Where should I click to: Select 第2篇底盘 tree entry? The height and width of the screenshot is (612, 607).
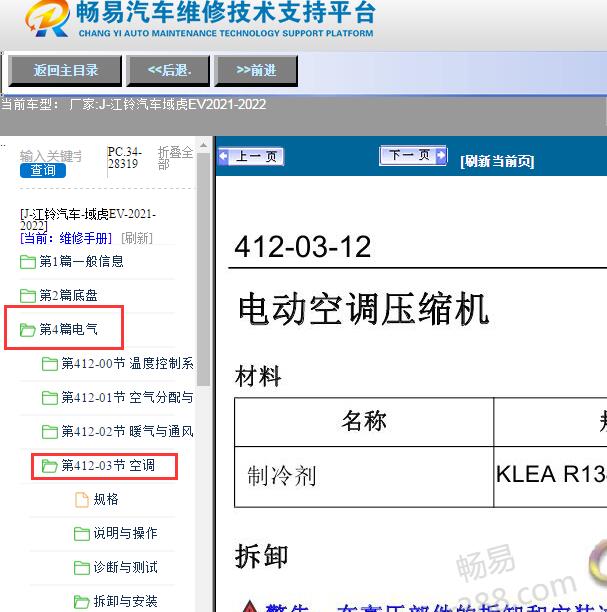tap(68, 295)
